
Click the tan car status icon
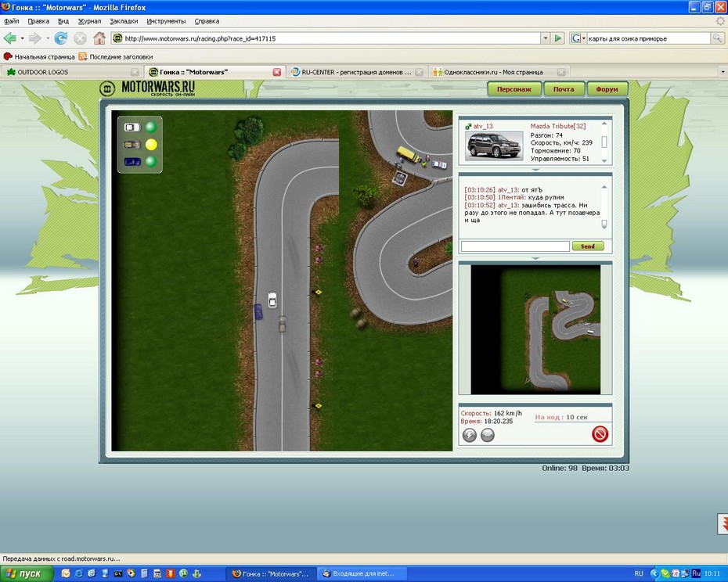(x=132, y=145)
